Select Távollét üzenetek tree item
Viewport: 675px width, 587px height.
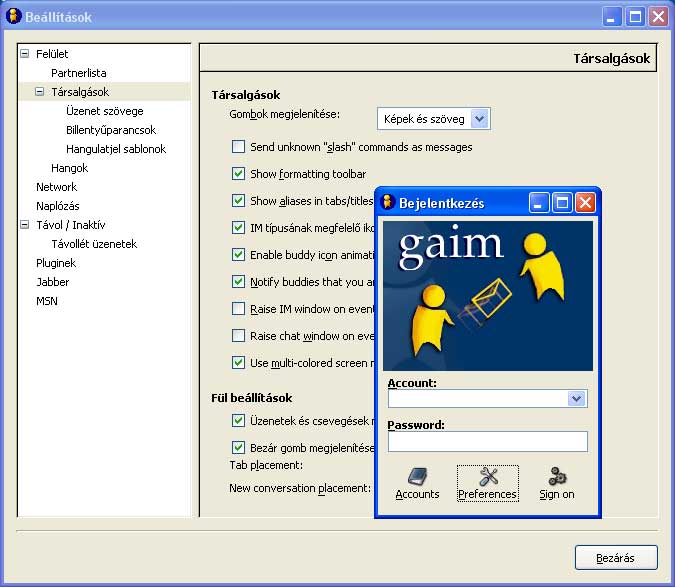point(94,244)
